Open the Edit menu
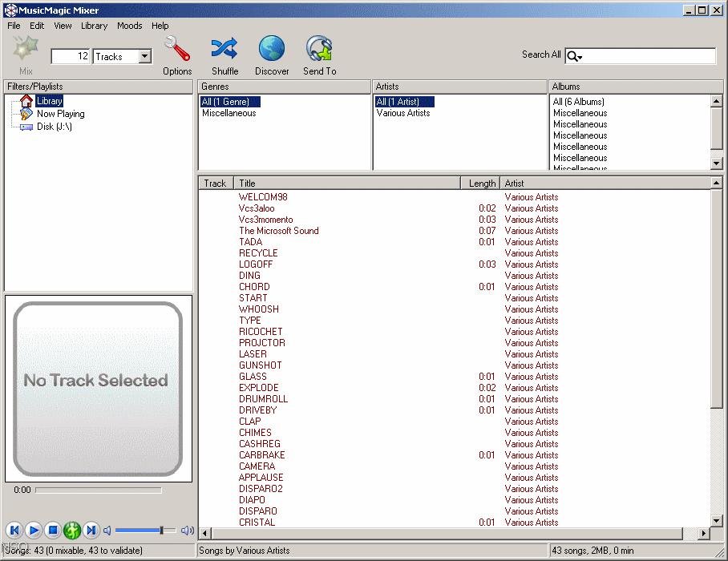 (37, 26)
